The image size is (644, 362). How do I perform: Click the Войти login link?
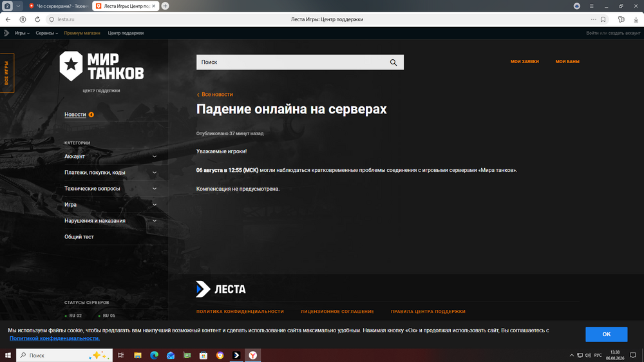592,33
